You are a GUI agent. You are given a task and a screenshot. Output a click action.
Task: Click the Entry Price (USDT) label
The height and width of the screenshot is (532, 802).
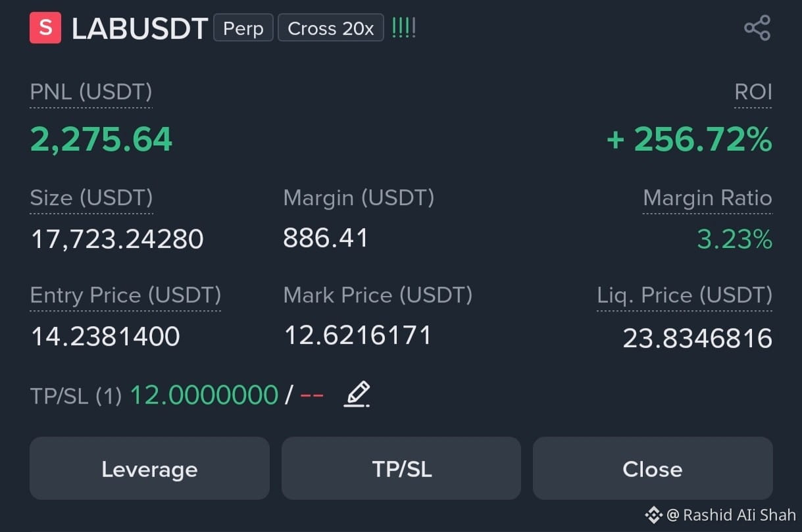126,295
